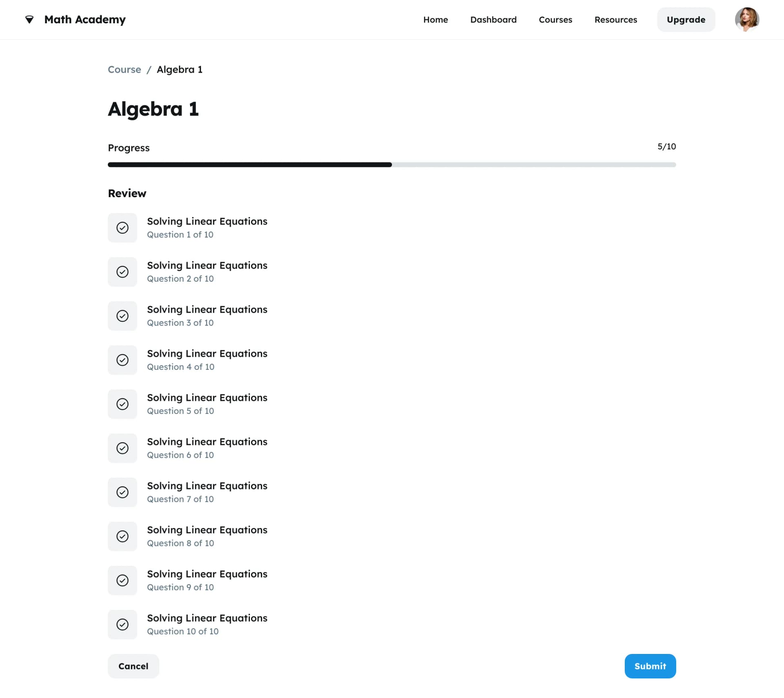Click check icon for Question 5 of 10
Viewport: 784px width, 698px height.
[x=122, y=404]
